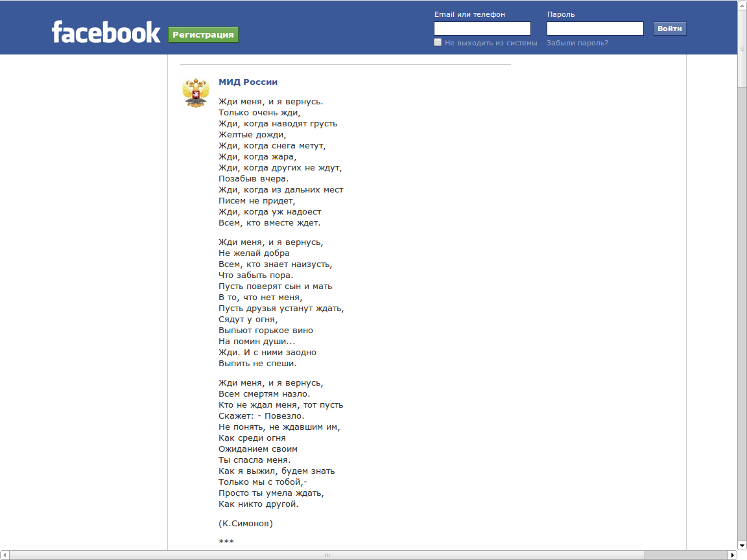747x560 pixels.
Task: Click the vertical scrollbar down arrow
Action: click(742, 546)
